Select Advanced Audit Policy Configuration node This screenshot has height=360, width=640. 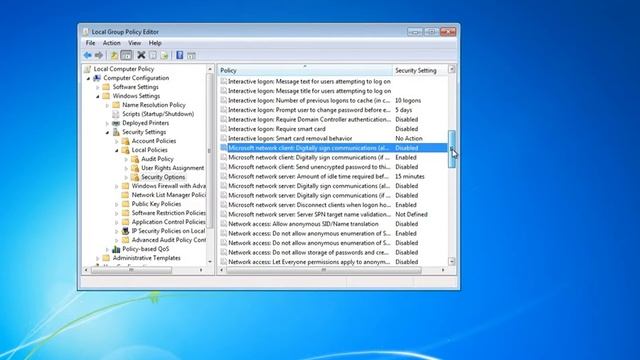169,240
